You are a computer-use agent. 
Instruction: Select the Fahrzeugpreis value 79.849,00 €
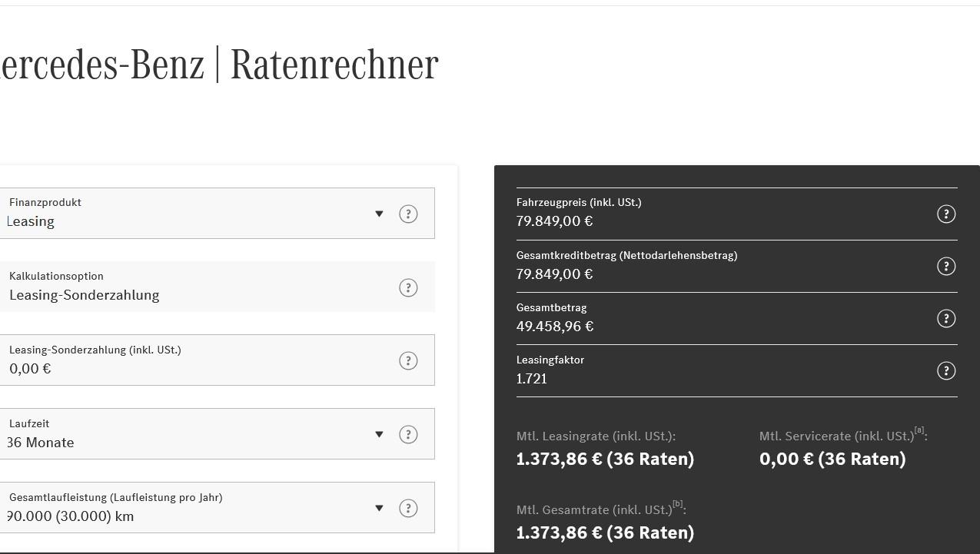point(554,221)
